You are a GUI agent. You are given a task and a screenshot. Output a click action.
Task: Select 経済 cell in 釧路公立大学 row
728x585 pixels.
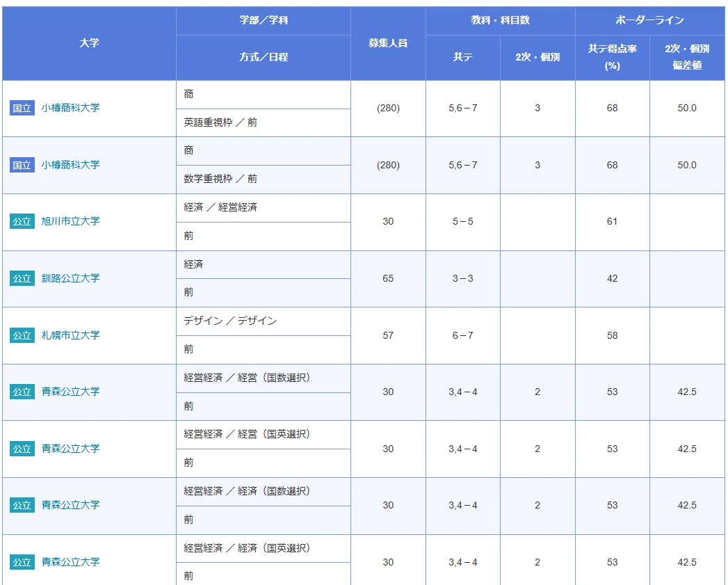pyautogui.click(x=264, y=265)
